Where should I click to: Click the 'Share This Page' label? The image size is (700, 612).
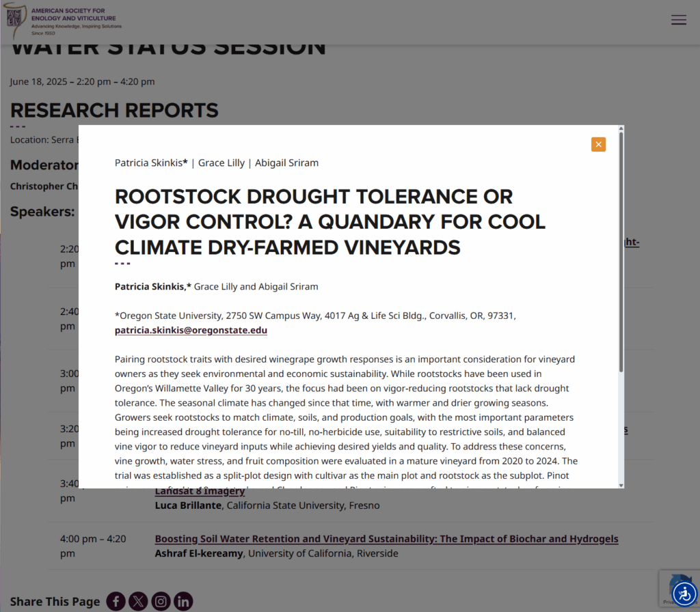[55, 602]
